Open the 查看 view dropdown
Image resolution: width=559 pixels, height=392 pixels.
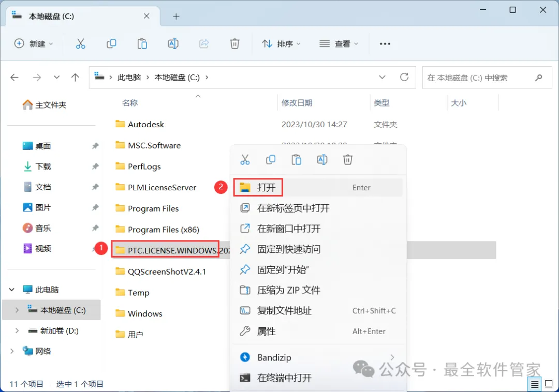click(x=339, y=44)
